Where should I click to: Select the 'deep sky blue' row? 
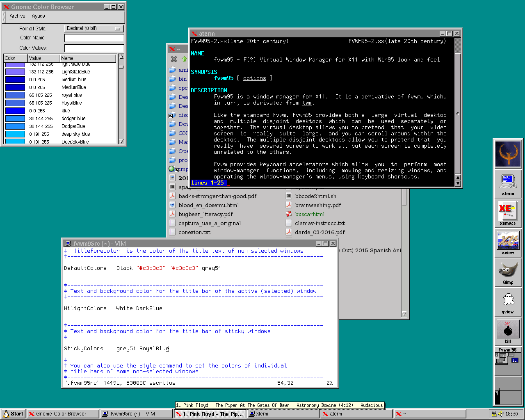(61, 134)
